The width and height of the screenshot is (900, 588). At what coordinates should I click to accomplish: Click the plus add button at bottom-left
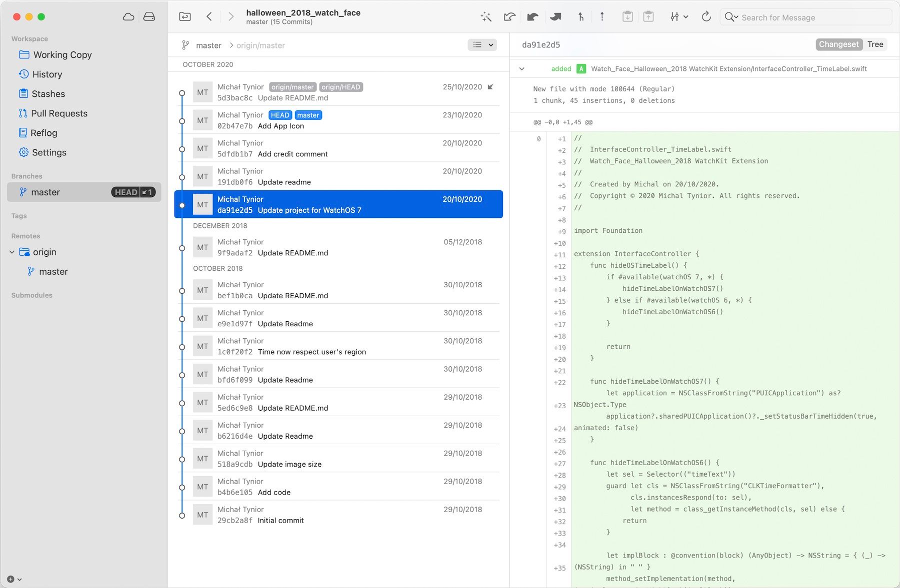[10, 580]
